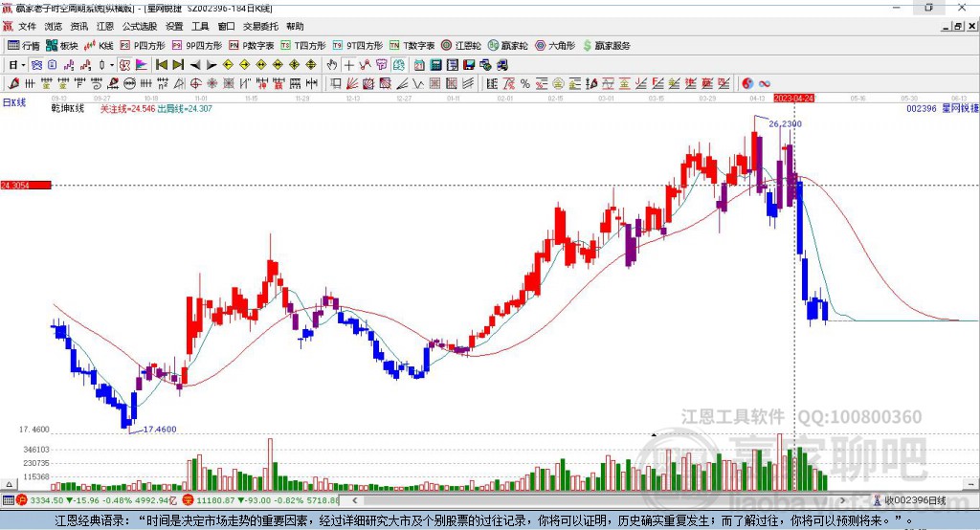
Task: Click the K线 candlestick chart button
Action: click(x=99, y=46)
